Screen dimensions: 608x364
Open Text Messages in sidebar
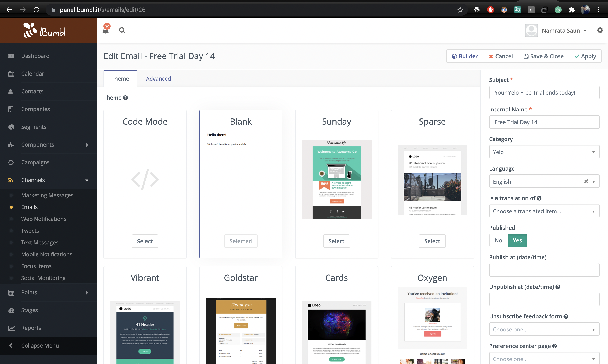tap(40, 243)
